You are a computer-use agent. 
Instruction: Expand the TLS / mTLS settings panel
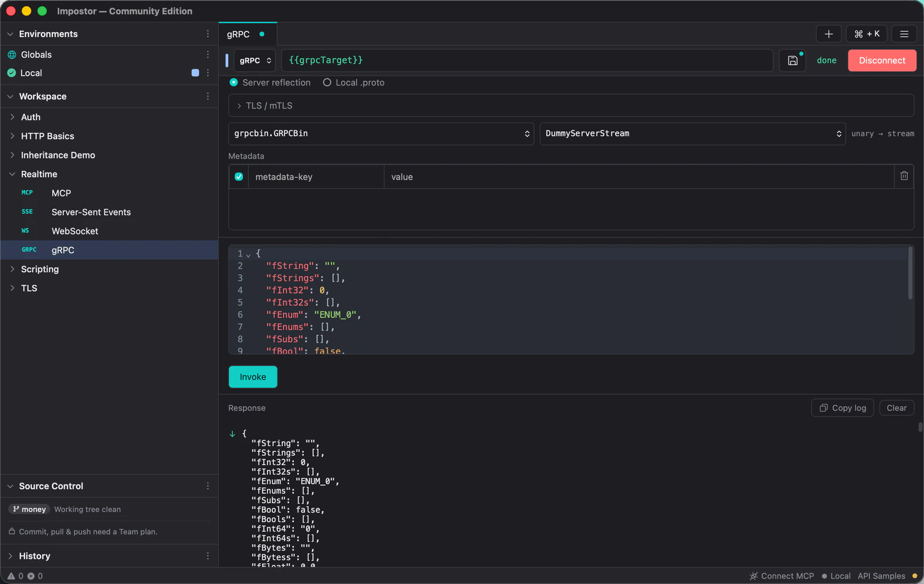click(x=571, y=106)
